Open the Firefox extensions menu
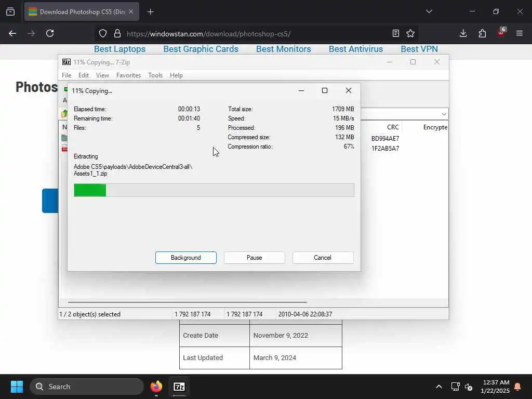Image resolution: width=532 pixels, height=399 pixels. tap(482, 33)
